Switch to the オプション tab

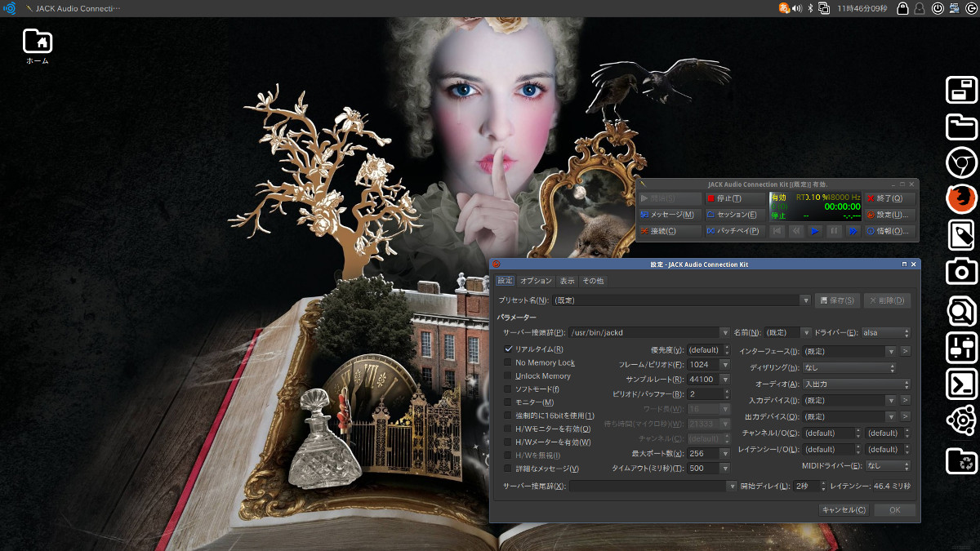(x=537, y=281)
